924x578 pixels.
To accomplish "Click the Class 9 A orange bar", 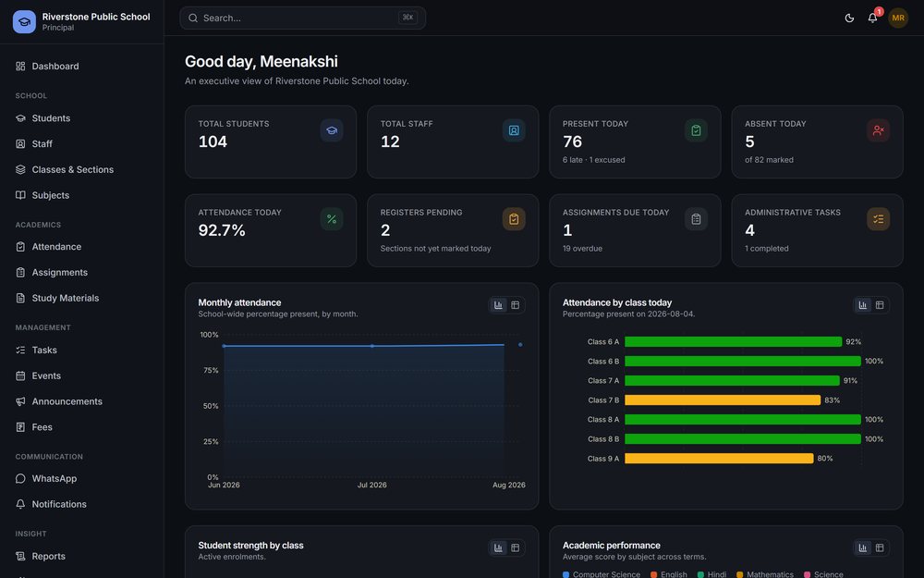I will [719, 459].
